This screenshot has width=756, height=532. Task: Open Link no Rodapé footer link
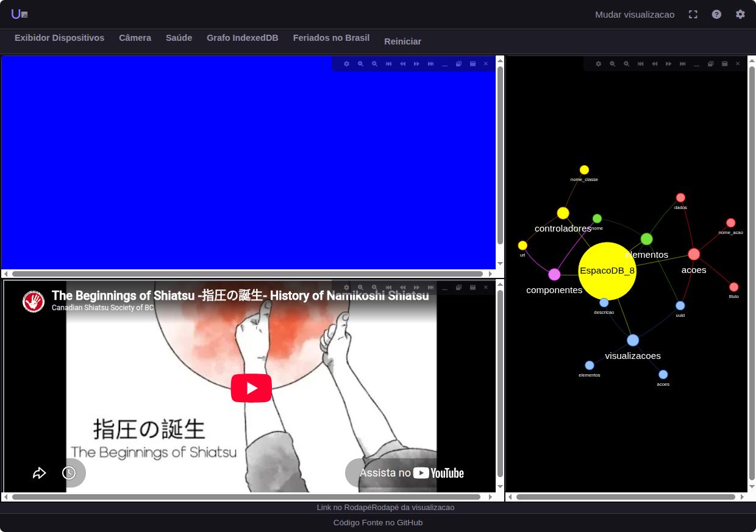[x=344, y=507]
